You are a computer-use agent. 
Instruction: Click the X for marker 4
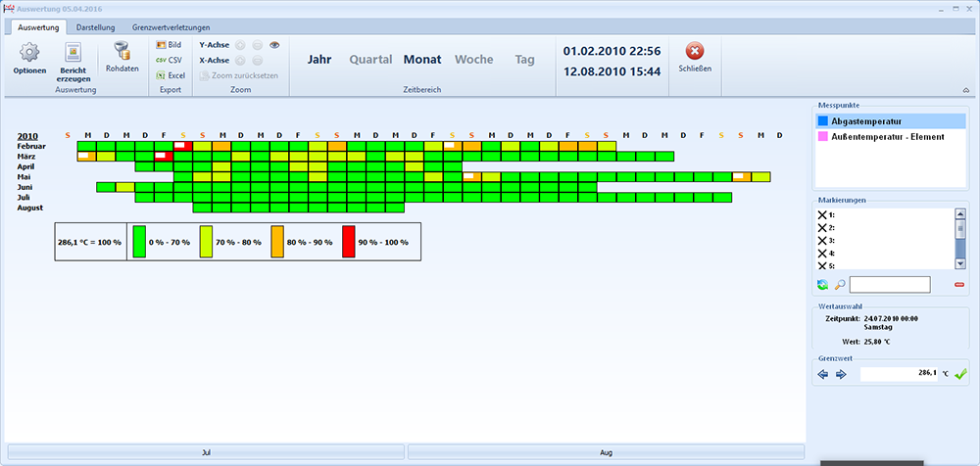tap(822, 254)
